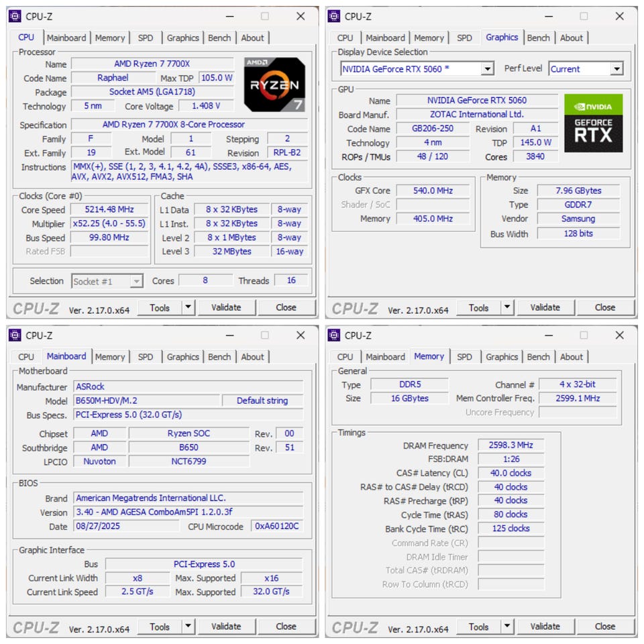Click the LPCIO NCT6799 field
Screen dimensions: 644x644
189,462
